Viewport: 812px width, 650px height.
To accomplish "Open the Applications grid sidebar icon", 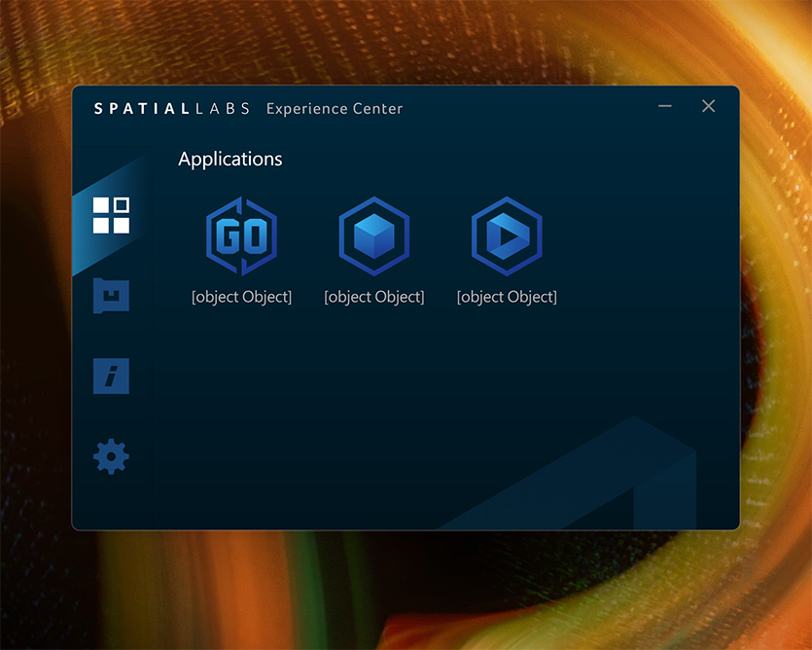I will click(111, 215).
